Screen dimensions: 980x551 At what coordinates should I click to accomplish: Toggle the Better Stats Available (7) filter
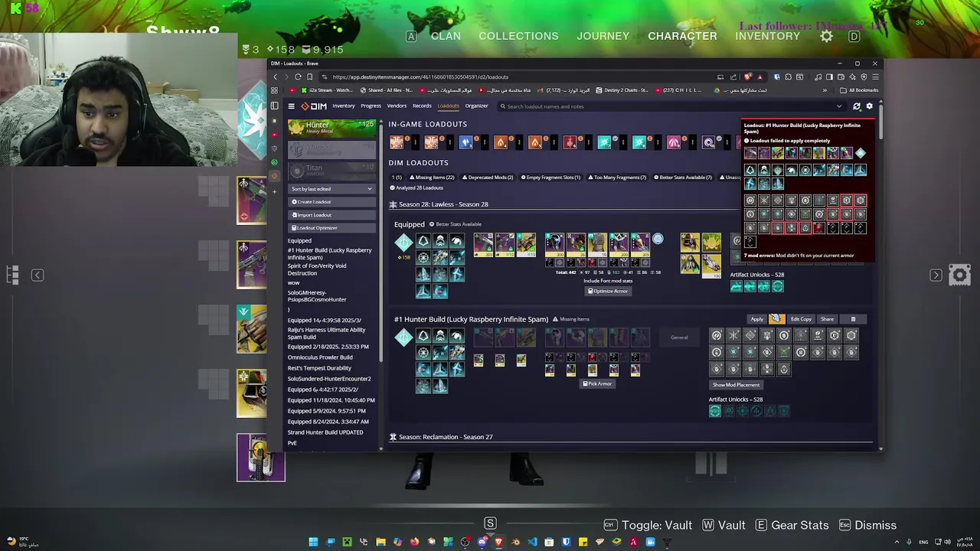[683, 178]
